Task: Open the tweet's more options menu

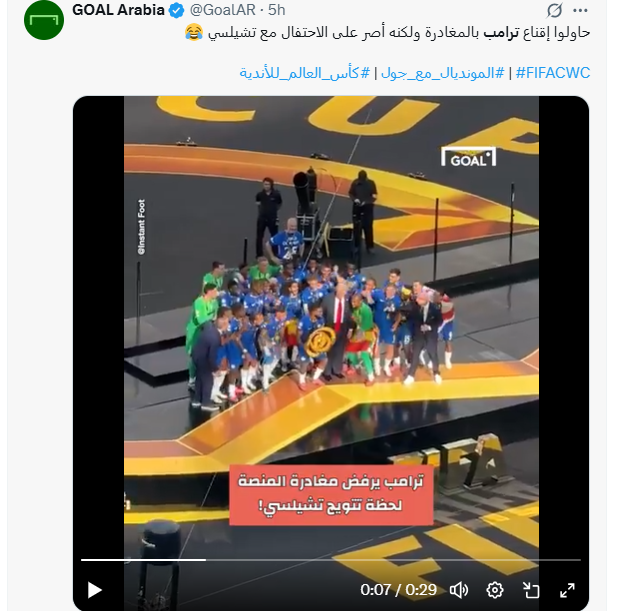Action: click(580, 11)
